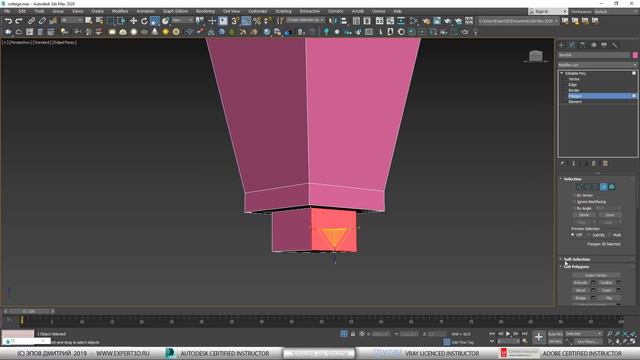Open the Motion command panel tab
The image size is (640, 360).
pos(594,45)
